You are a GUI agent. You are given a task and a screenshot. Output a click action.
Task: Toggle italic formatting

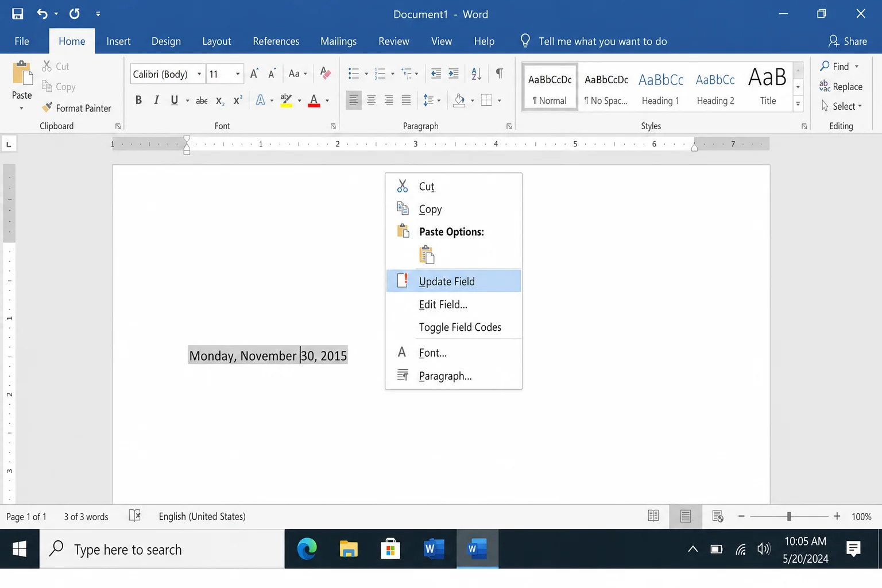pyautogui.click(x=156, y=100)
